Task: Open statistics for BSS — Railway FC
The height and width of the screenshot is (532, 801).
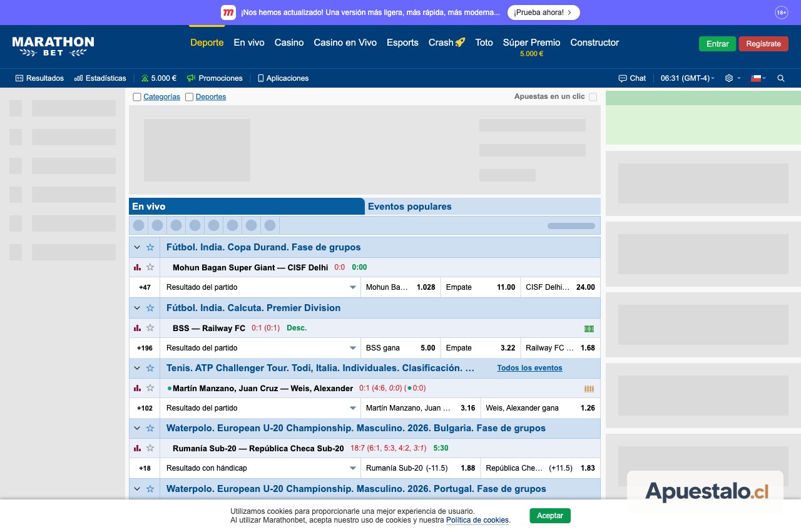Action: (x=137, y=328)
